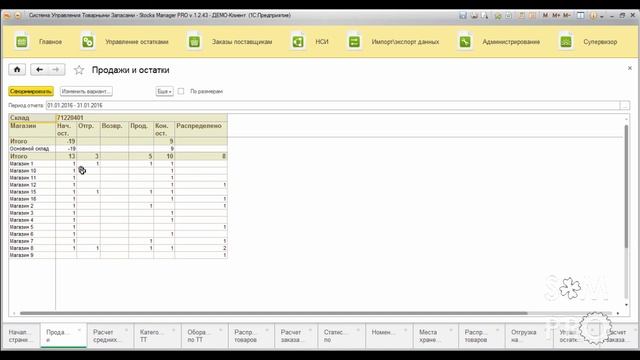Select the Магазин 8 row label
This screenshot has width=640, height=360.
pos(21,248)
